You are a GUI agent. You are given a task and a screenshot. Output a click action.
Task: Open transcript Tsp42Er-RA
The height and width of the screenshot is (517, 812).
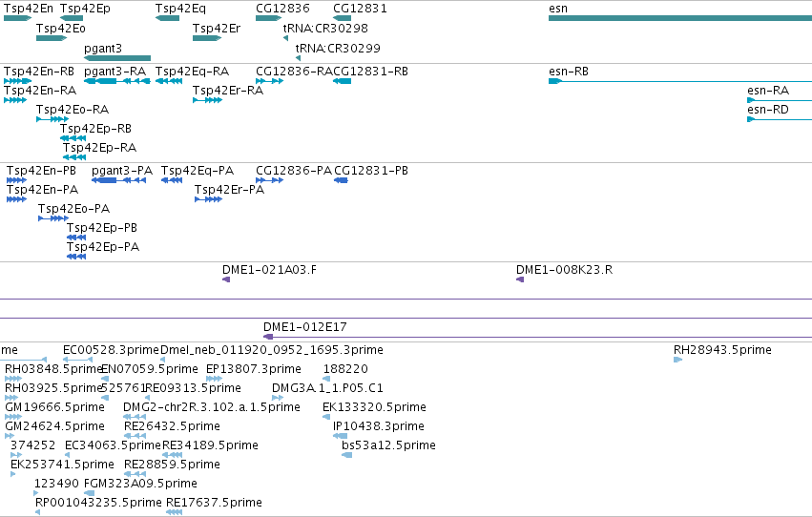point(228,91)
